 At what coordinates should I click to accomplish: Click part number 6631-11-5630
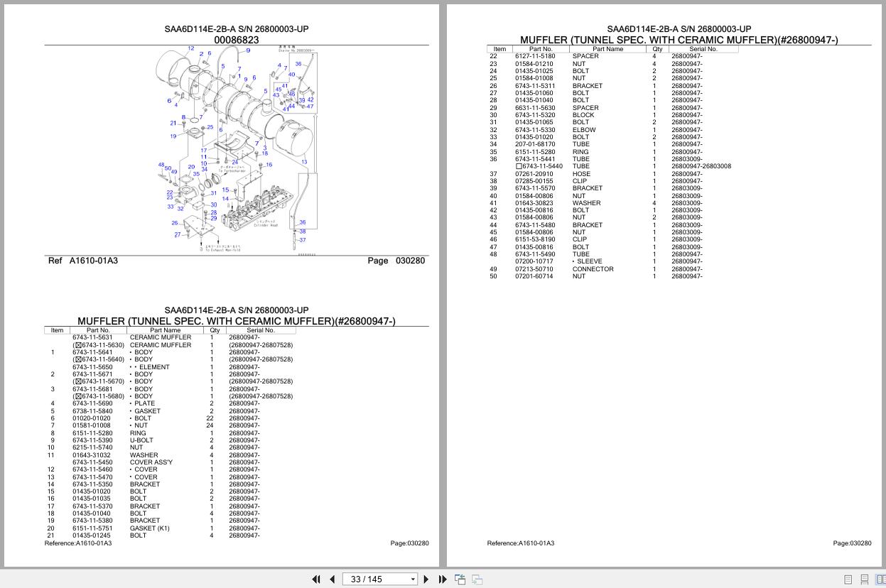(535, 108)
